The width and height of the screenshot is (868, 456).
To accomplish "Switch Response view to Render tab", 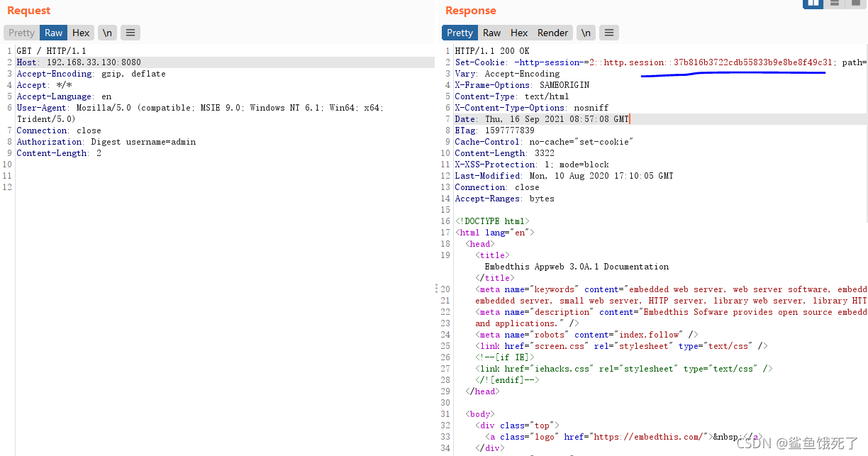I will (552, 33).
